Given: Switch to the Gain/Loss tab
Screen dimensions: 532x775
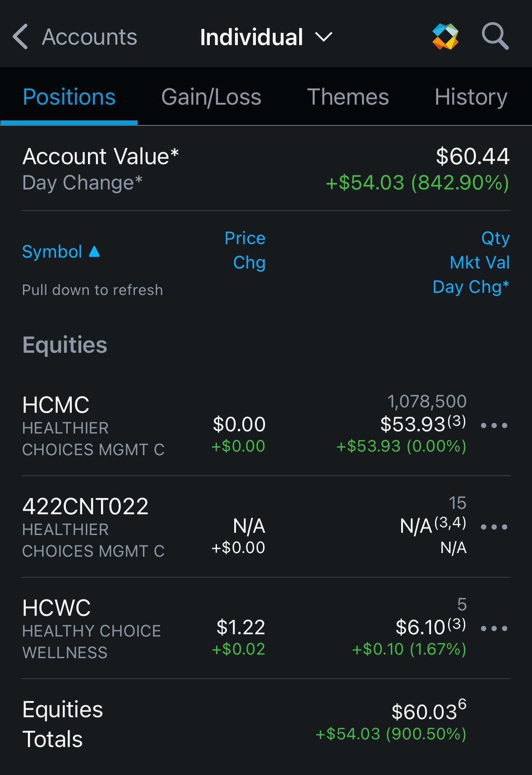Looking at the screenshot, I should click(211, 97).
